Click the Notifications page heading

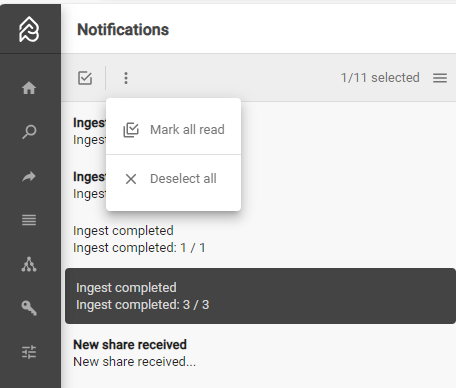[123, 29]
